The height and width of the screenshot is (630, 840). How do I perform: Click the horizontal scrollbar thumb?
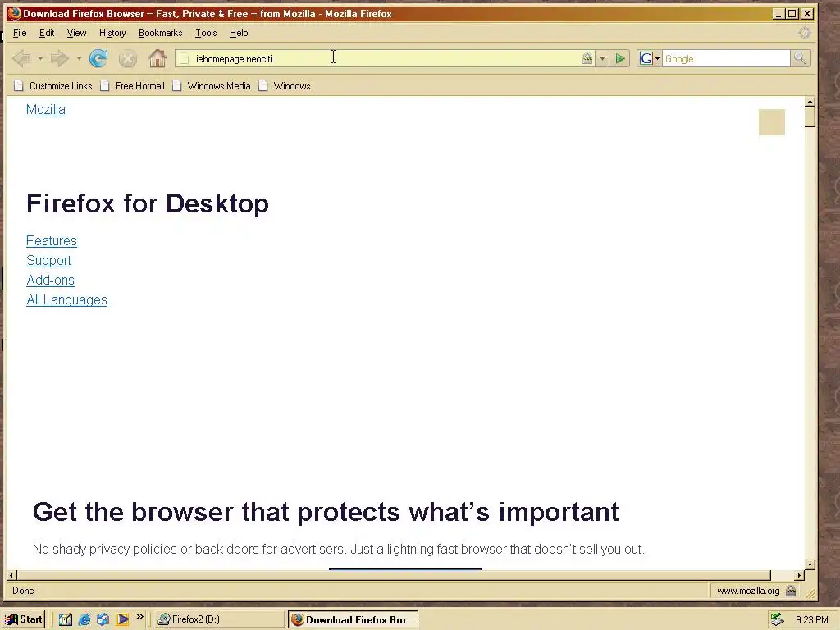pos(394,575)
